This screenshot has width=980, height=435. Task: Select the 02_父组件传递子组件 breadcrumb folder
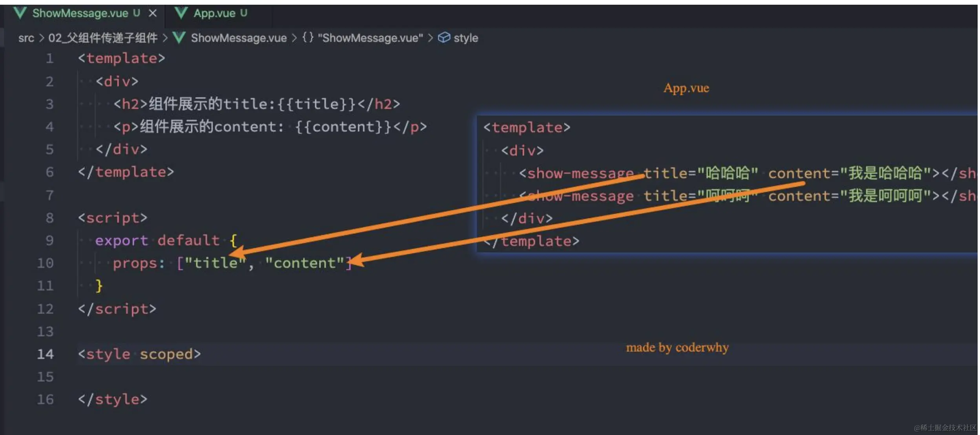(x=103, y=38)
